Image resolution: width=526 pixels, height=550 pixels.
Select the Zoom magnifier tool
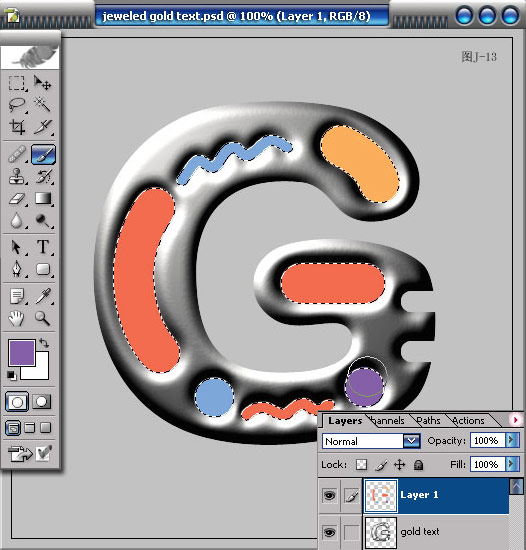point(43,318)
